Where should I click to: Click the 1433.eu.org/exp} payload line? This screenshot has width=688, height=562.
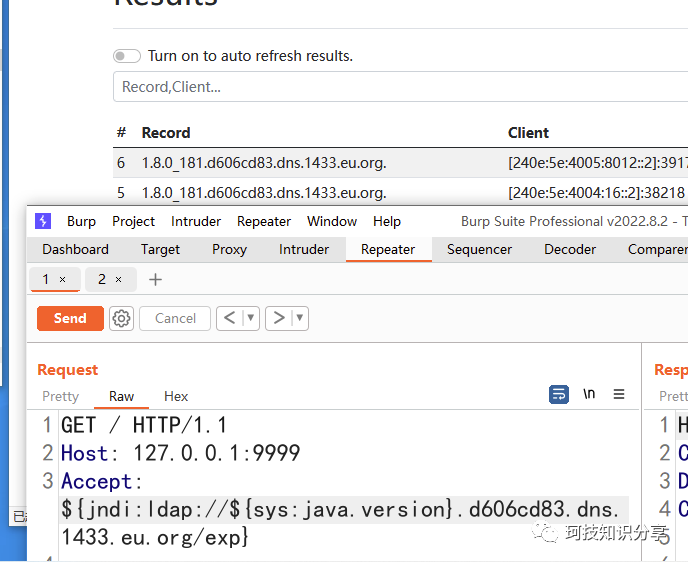pyautogui.click(x=155, y=537)
